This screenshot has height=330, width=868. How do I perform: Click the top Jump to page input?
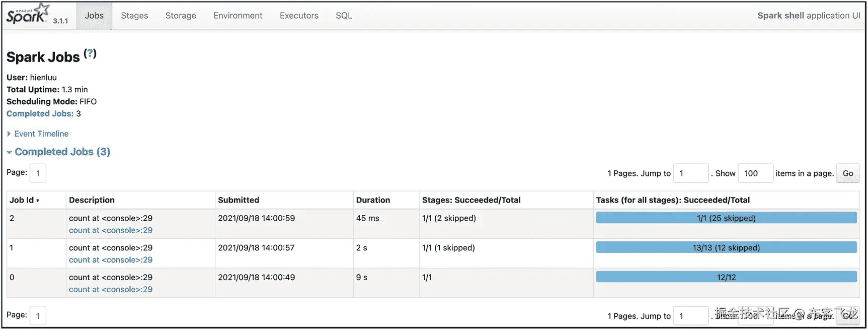click(690, 173)
